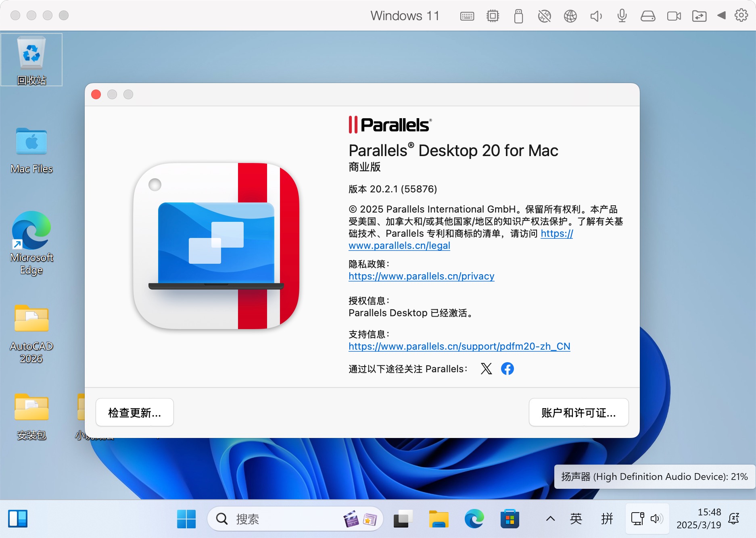Screen dimensions: 756x538
Task: Select the Microsoft Edge desktop shortcut
Action: [x=31, y=243]
